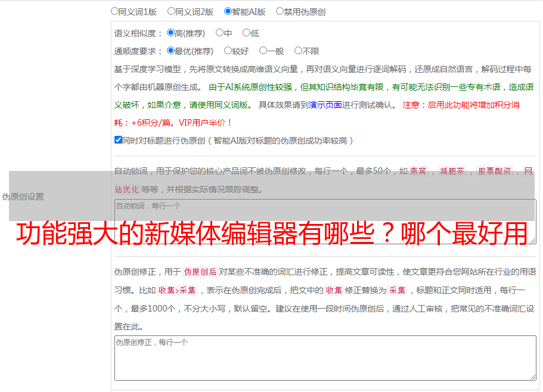This screenshot has height=392, width=543.
Task: Choose 较好 for 通顺度要求
Action: click(x=228, y=51)
